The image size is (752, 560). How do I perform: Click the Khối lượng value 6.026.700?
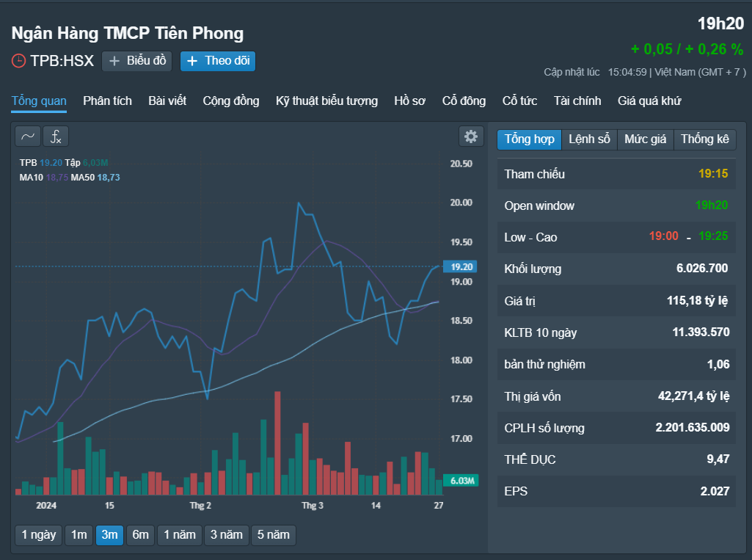tap(702, 268)
